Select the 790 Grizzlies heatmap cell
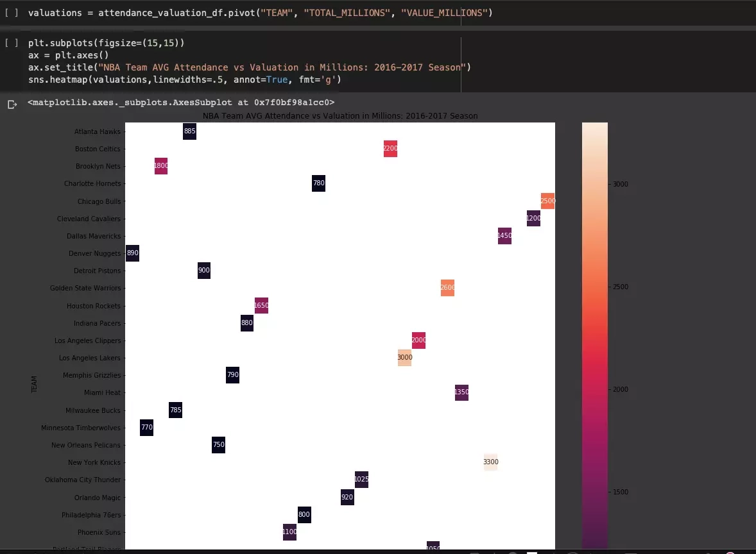Image resolution: width=756 pixels, height=554 pixels. coord(232,375)
